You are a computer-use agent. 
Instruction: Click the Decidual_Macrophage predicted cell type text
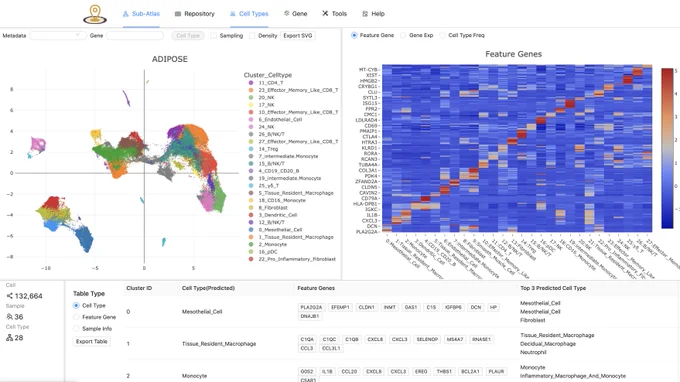[548, 344]
